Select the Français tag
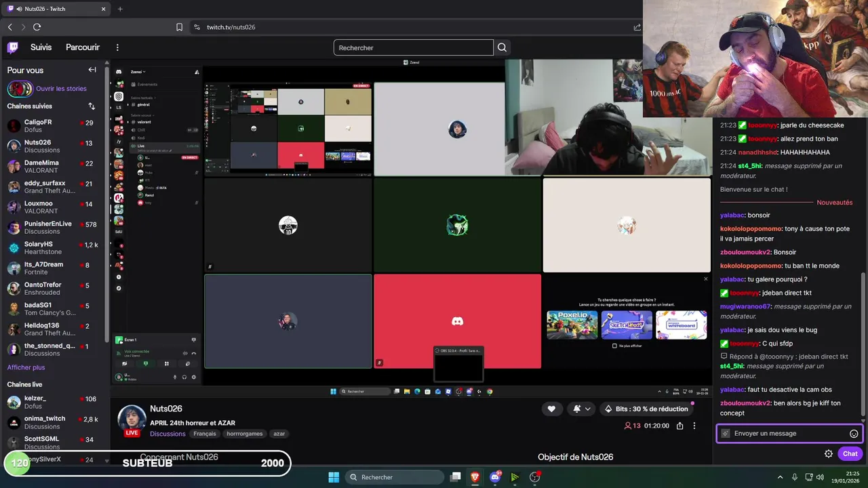Screen dimensions: 868x488 pos(205,434)
